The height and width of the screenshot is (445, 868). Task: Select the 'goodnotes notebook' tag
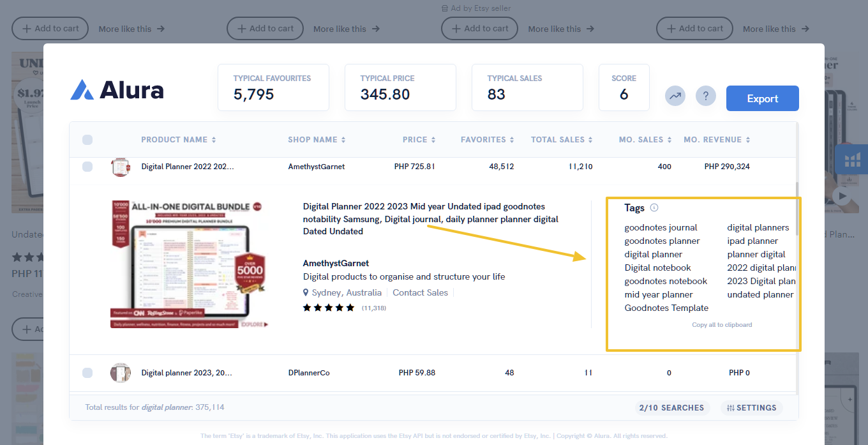666,281
